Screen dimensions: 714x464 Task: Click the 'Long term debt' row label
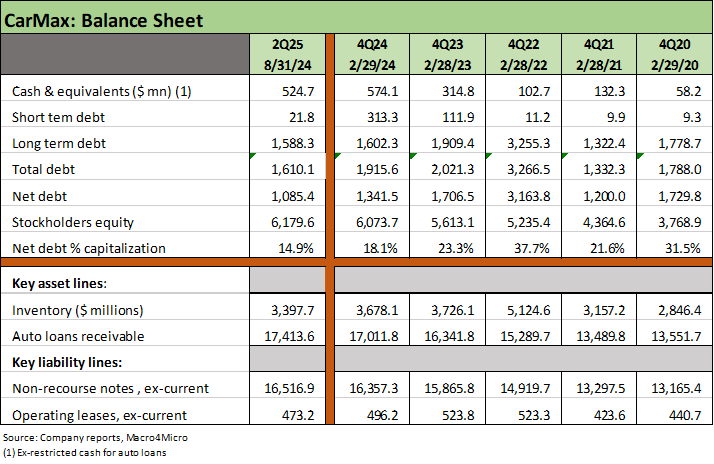tap(59, 143)
